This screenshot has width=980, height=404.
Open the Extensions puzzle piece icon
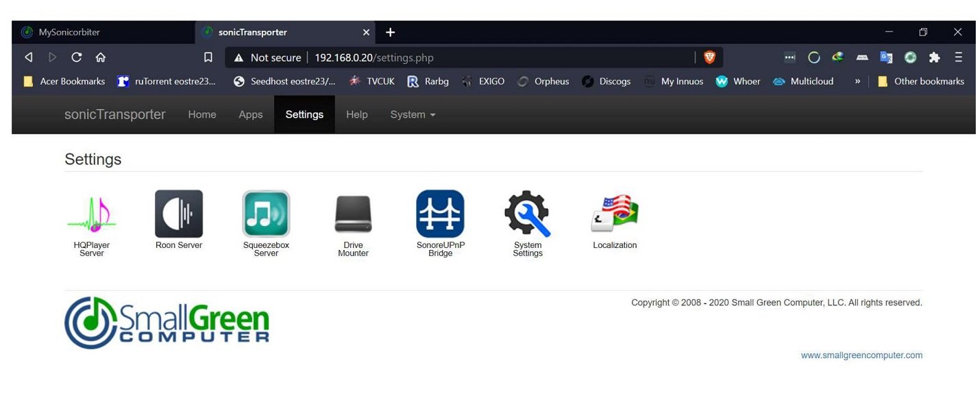pyautogui.click(x=934, y=58)
